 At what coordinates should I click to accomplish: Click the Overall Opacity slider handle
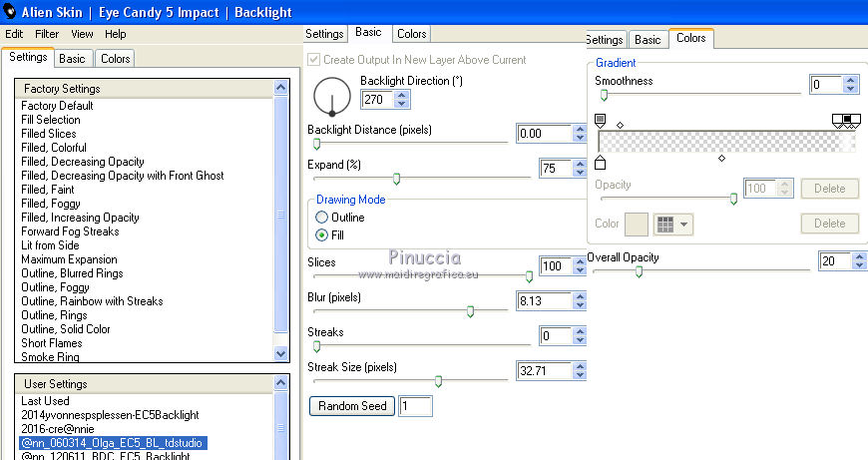click(x=639, y=271)
